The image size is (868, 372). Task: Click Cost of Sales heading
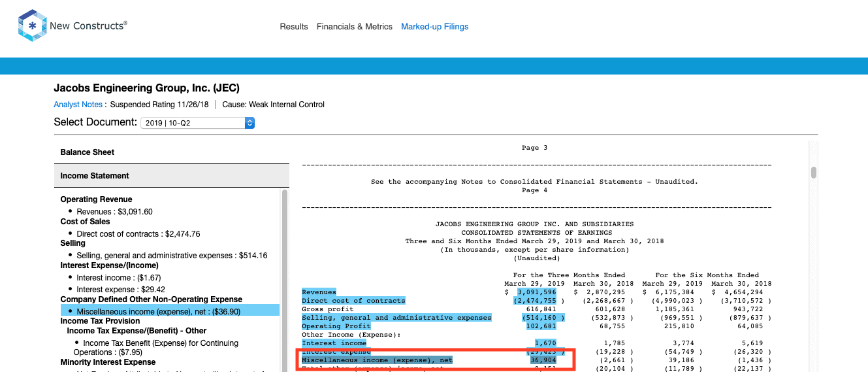click(x=86, y=222)
